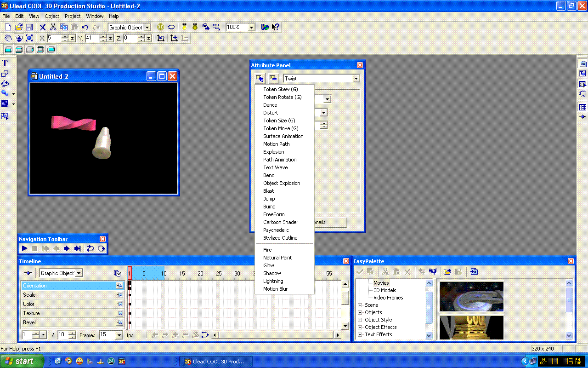Toggle the Color row pin in Timeline
The height and width of the screenshot is (368, 588).
point(119,304)
